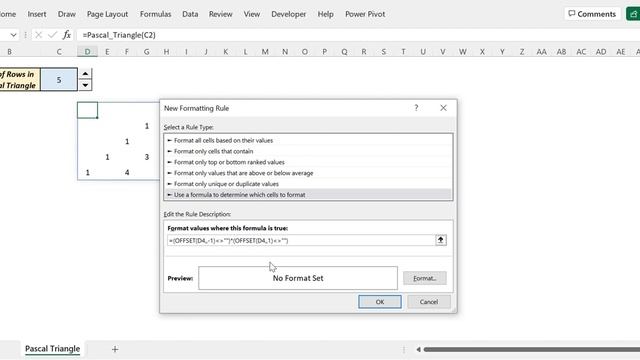Select 'Format only unique or duplicate values'
This screenshot has height=360, width=640.
[309, 184]
